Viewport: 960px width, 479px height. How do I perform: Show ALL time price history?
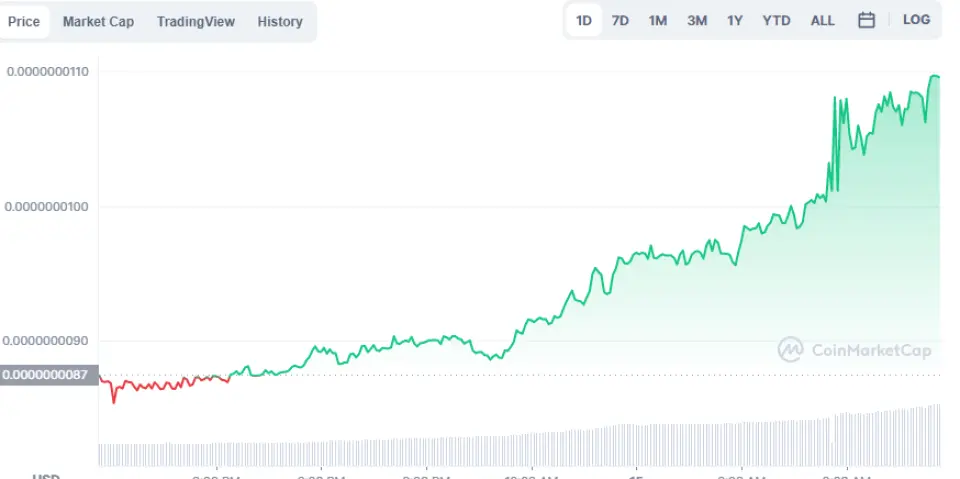click(822, 20)
